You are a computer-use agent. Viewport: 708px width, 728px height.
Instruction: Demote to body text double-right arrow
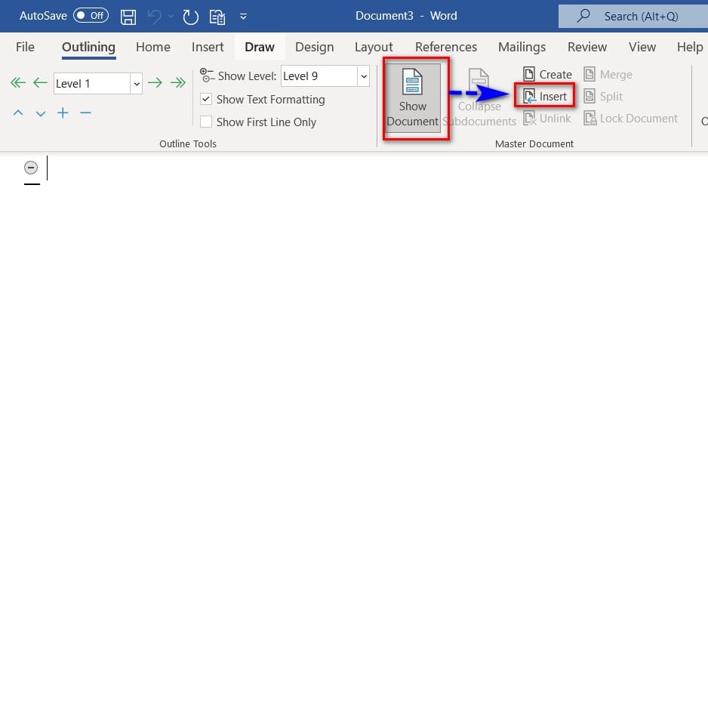[177, 83]
